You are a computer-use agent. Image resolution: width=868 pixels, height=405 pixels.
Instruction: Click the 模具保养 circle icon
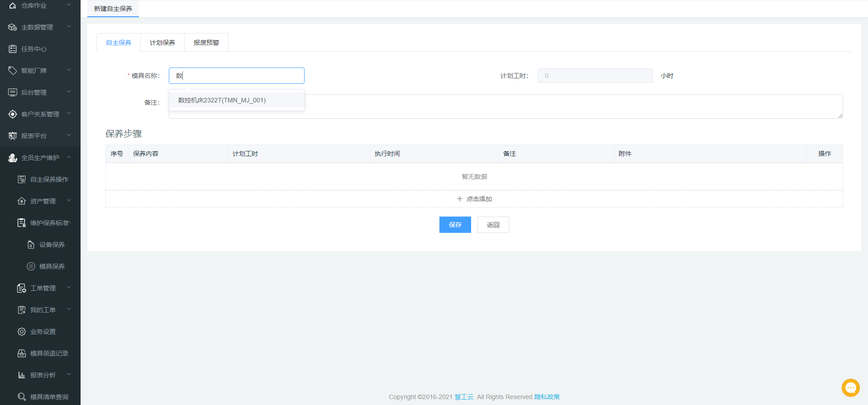tap(31, 266)
